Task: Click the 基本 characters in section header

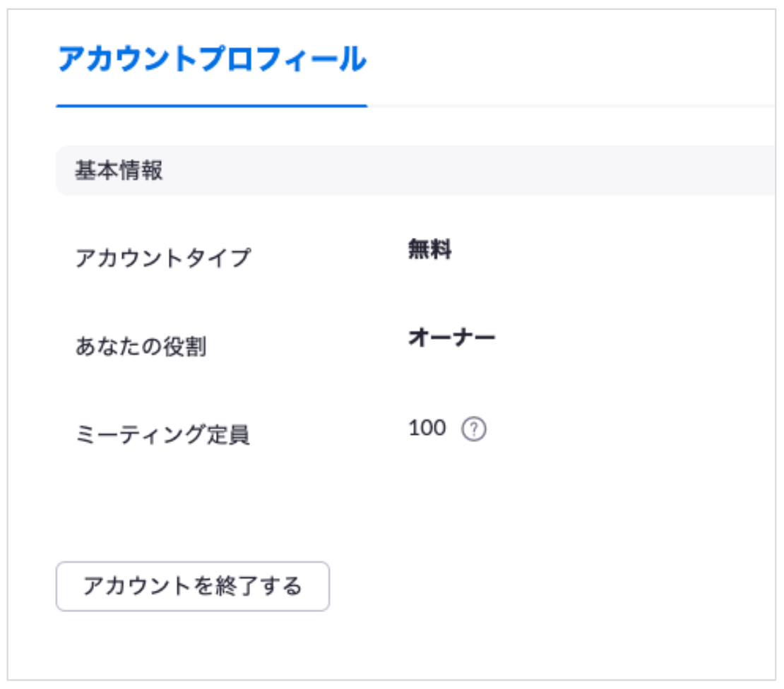Action: (x=97, y=170)
